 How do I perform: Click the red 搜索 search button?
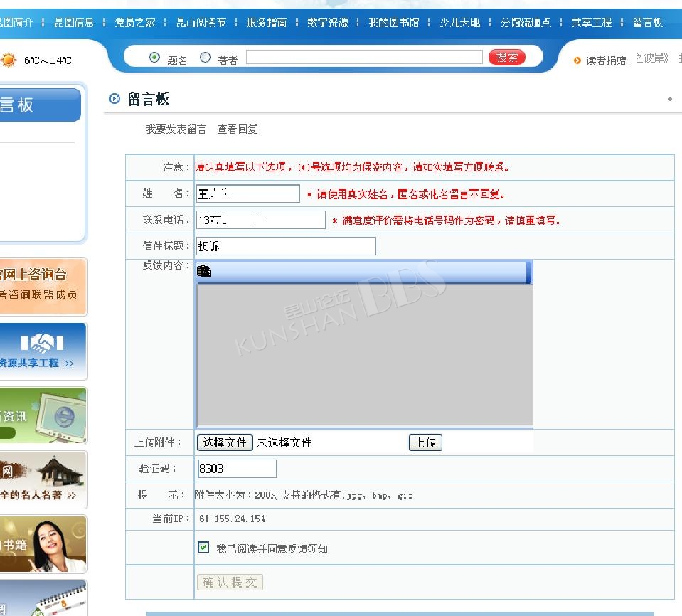click(x=506, y=58)
